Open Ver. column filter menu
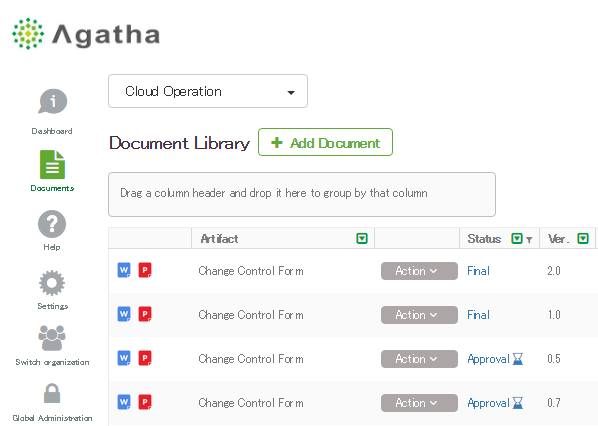The height and width of the screenshot is (426, 598). coord(583,239)
